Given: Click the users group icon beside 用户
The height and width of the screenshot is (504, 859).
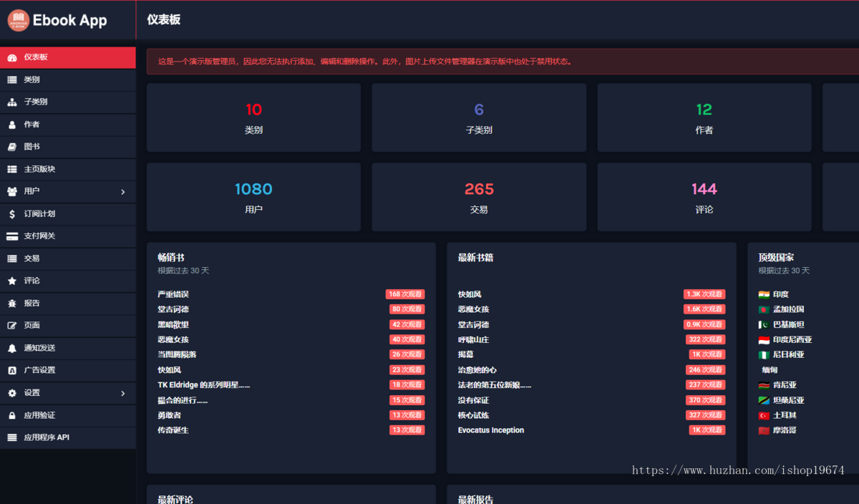Looking at the screenshot, I should (11, 191).
